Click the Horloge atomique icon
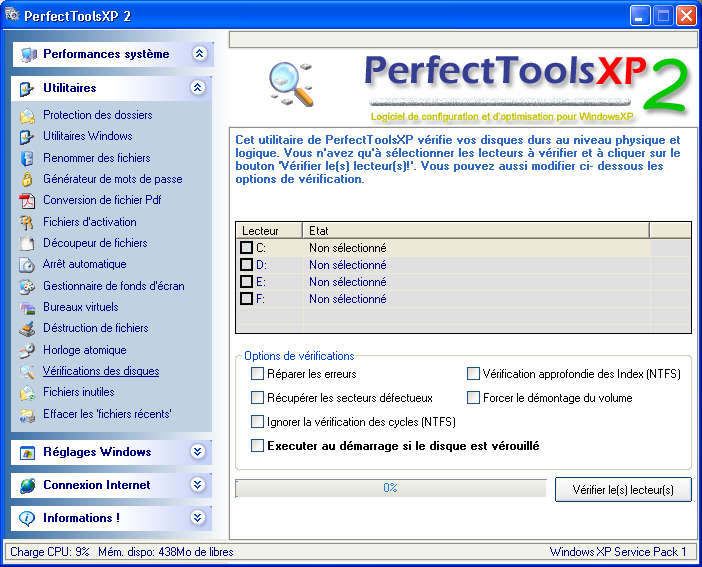 coord(27,350)
